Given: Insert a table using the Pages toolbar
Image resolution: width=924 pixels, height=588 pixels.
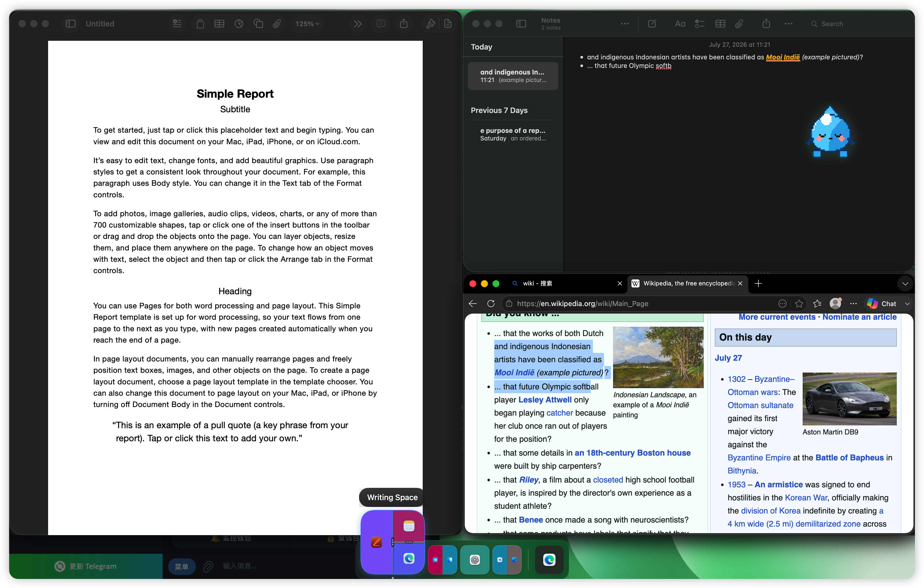Looking at the screenshot, I should 220,24.
